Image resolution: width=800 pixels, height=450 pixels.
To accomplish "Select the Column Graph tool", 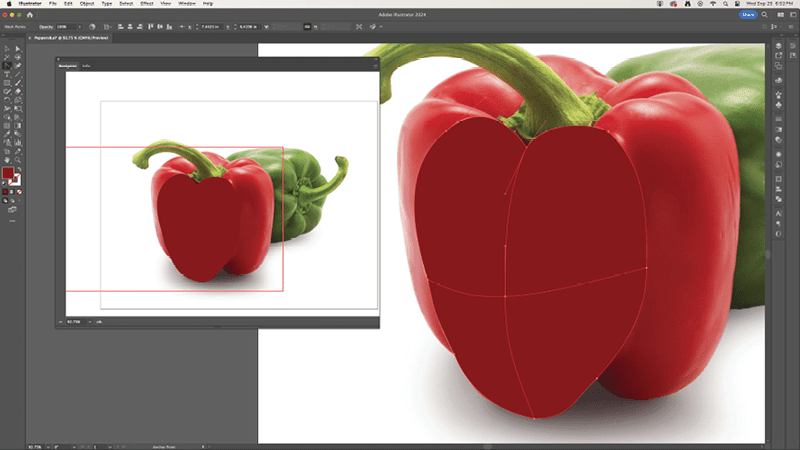I will click(x=18, y=143).
